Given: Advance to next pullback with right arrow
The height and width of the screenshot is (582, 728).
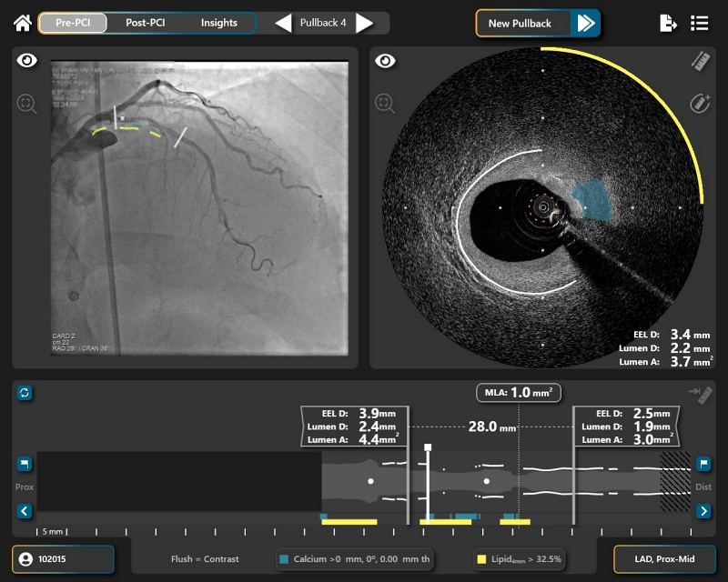Looking at the screenshot, I should coord(368,23).
